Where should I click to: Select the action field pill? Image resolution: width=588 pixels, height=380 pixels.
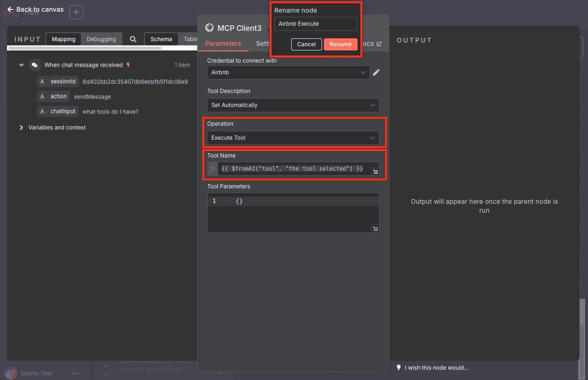[x=53, y=96]
